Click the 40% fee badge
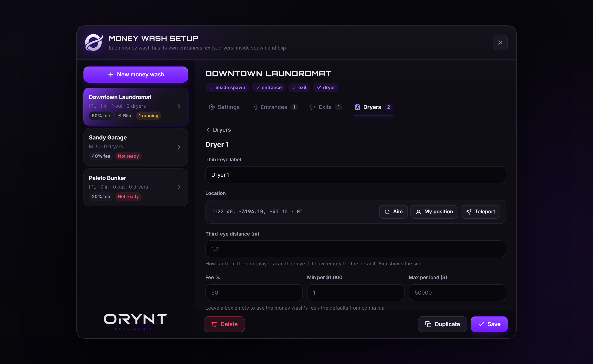The width and height of the screenshot is (593, 364). (101, 156)
